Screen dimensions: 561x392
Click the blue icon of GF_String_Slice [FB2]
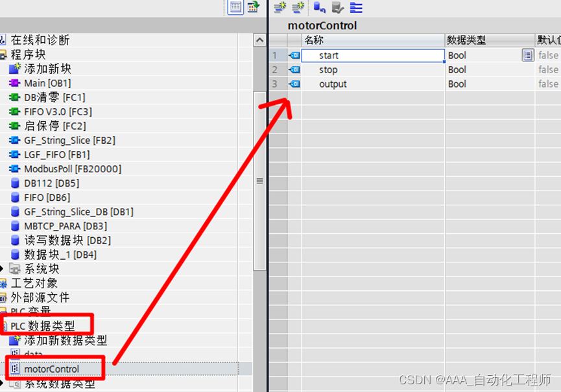pos(14,140)
